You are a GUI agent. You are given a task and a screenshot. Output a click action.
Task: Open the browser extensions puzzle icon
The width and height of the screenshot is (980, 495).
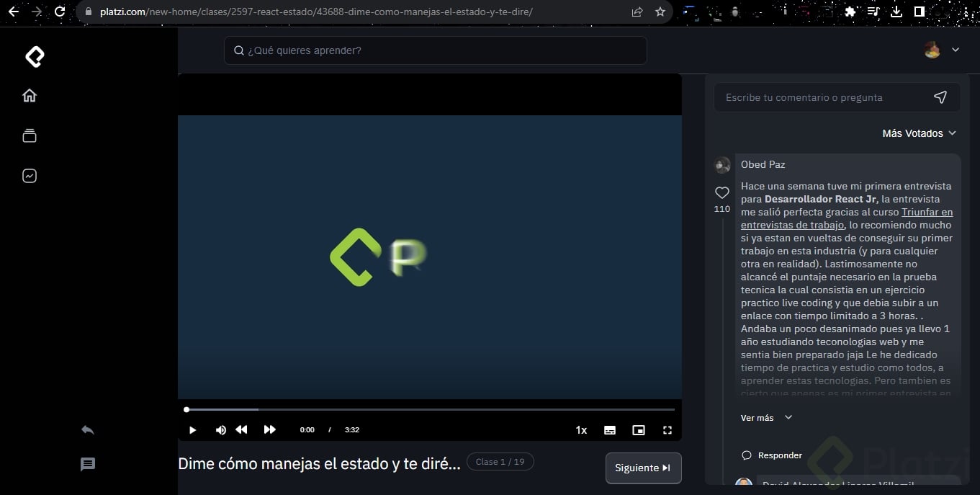click(x=850, y=12)
